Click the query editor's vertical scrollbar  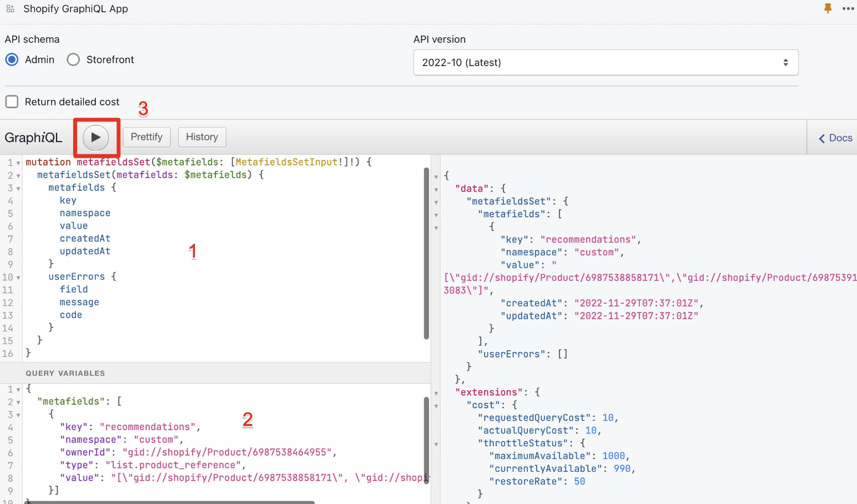click(x=426, y=253)
